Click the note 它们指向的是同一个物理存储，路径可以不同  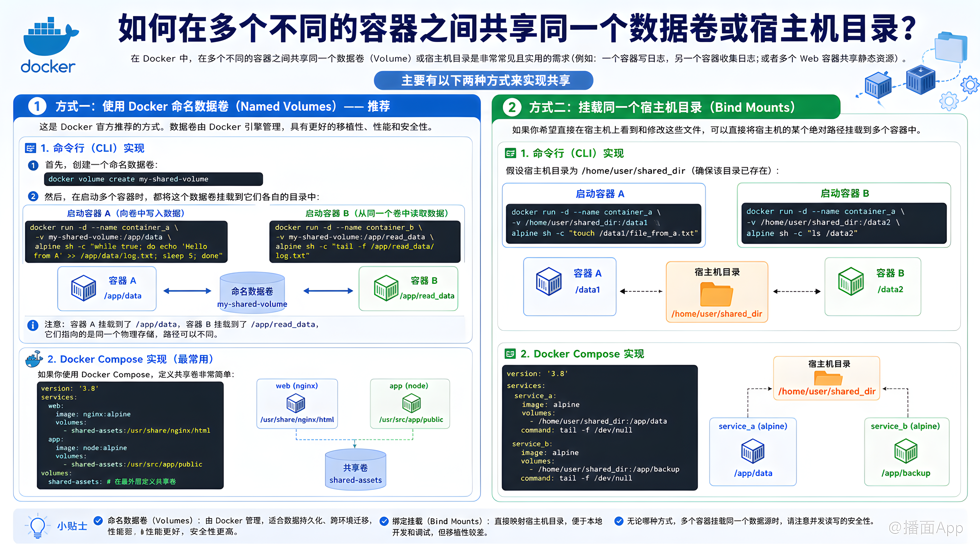(132, 334)
